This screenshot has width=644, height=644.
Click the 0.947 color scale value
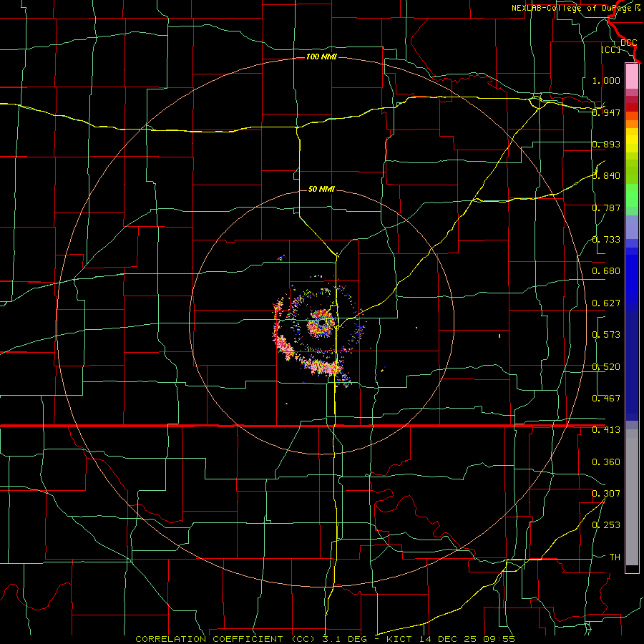click(x=606, y=112)
